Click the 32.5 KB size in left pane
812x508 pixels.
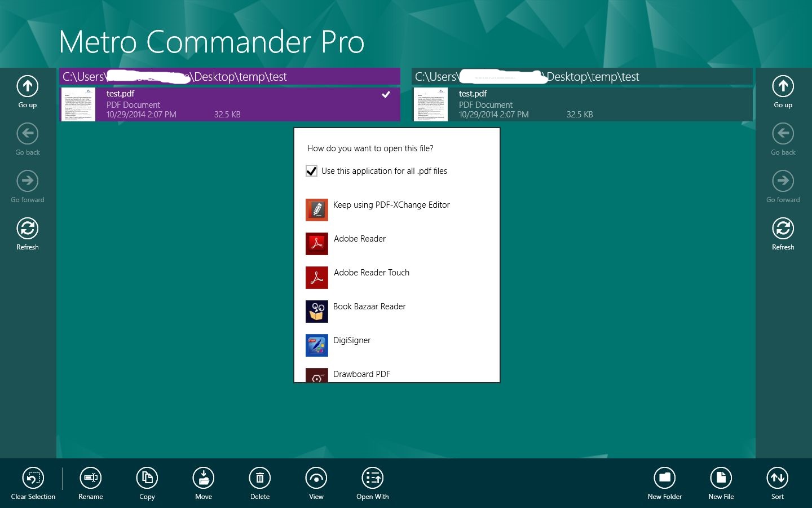pyautogui.click(x=227, y=115)
